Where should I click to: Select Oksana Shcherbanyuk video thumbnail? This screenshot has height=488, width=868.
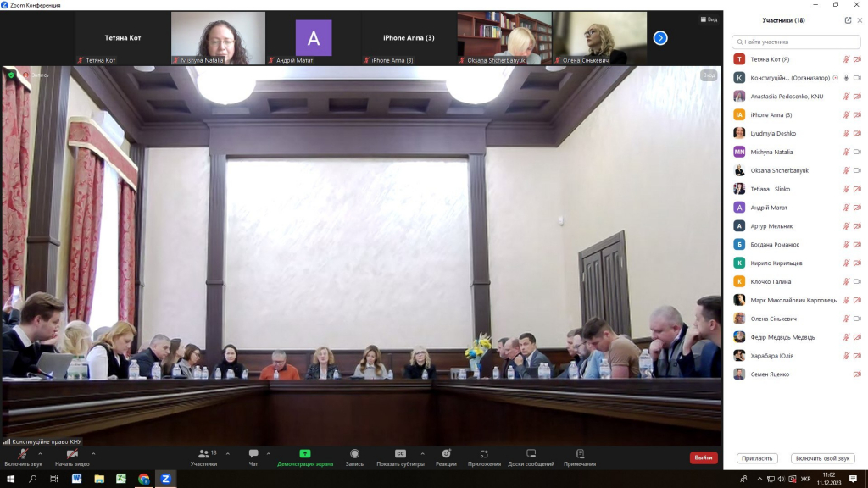[x=504, y=37]
